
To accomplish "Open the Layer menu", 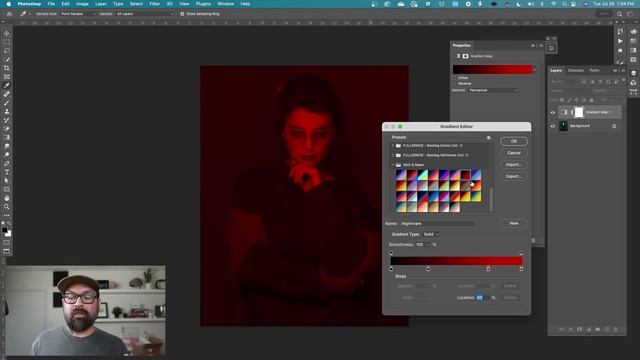I will [x=101, y=4].
